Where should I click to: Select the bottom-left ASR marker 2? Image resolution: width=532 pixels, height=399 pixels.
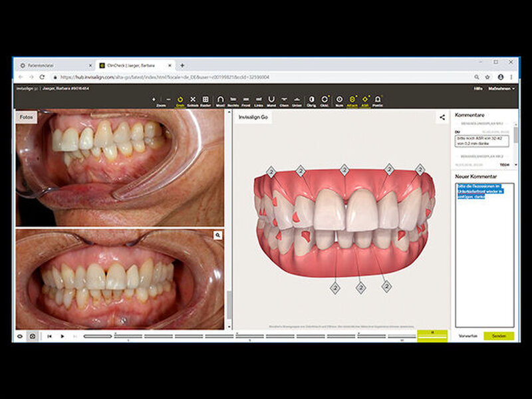[335, 289]
